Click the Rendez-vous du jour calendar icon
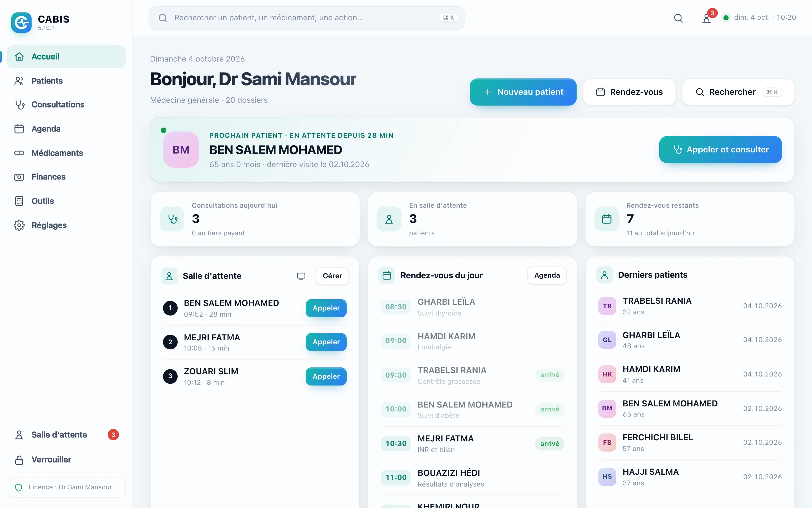Image resolution: width=812 pixels, height=508 pixels. 387,275
